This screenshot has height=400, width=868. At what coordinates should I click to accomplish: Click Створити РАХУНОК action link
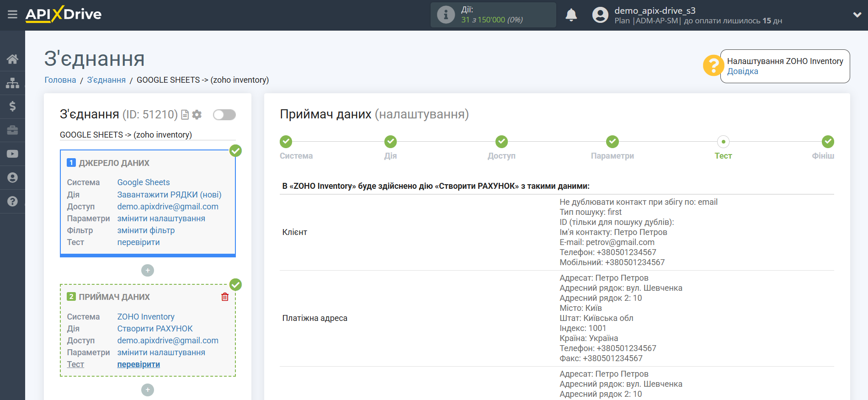(155, 329)
